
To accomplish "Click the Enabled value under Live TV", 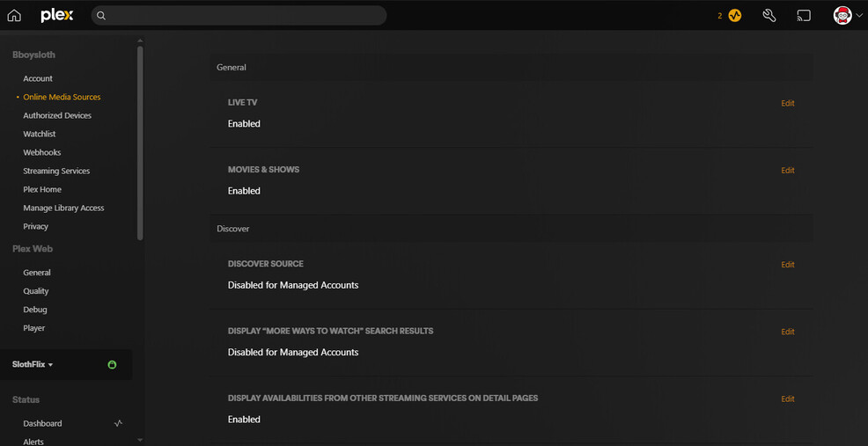I will (x=244, y=124).
